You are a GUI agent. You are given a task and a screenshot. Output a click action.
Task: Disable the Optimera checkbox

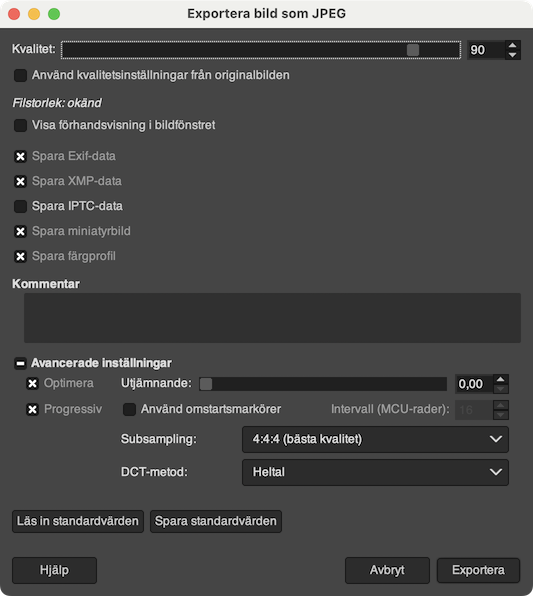(32, 384)
